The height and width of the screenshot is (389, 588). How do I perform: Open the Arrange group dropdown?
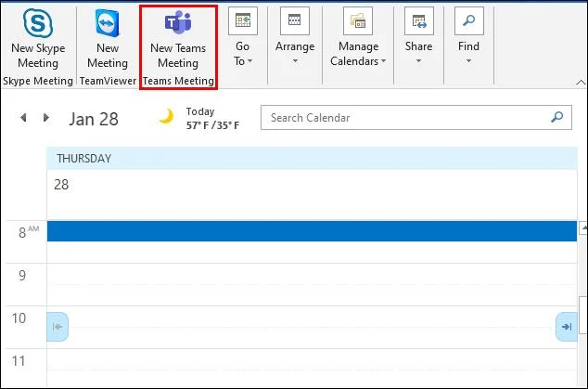click(x=295, y=37)
